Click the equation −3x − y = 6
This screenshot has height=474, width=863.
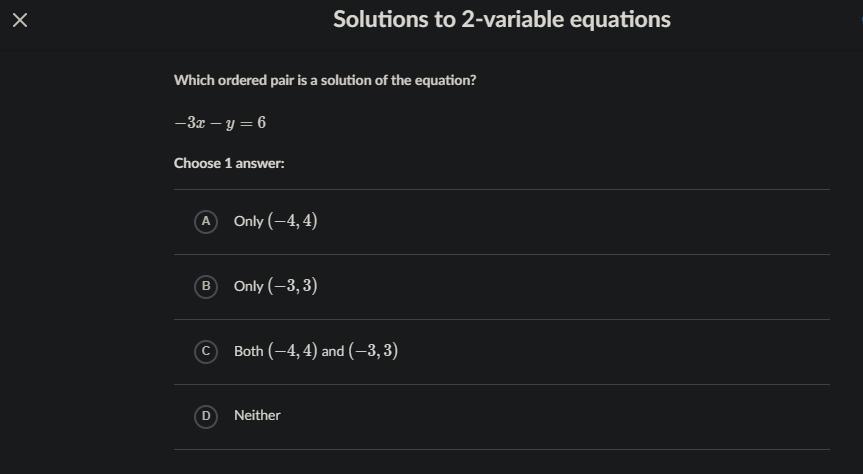point(220,123)
